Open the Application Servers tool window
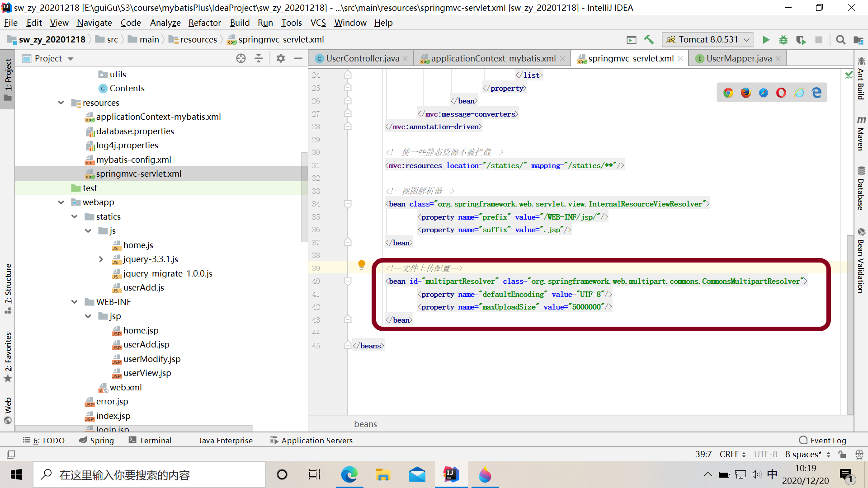 pos(311,440)
